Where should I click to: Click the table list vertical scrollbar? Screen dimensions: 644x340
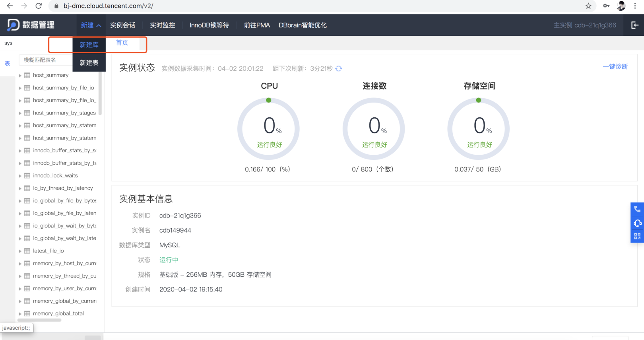100,94
